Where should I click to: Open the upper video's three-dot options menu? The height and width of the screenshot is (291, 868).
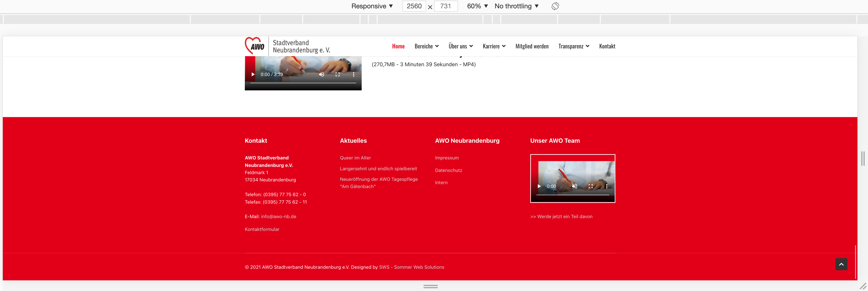coord(353,75)
